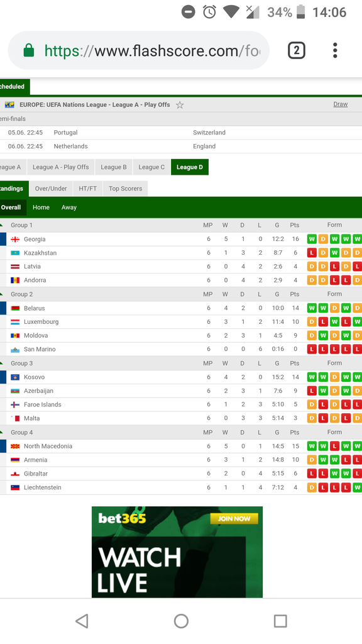Image resolution: width=362 pixels, height=644 pixels.
Task: Open the Top Scorers tab
Action: tap(125, 189)
